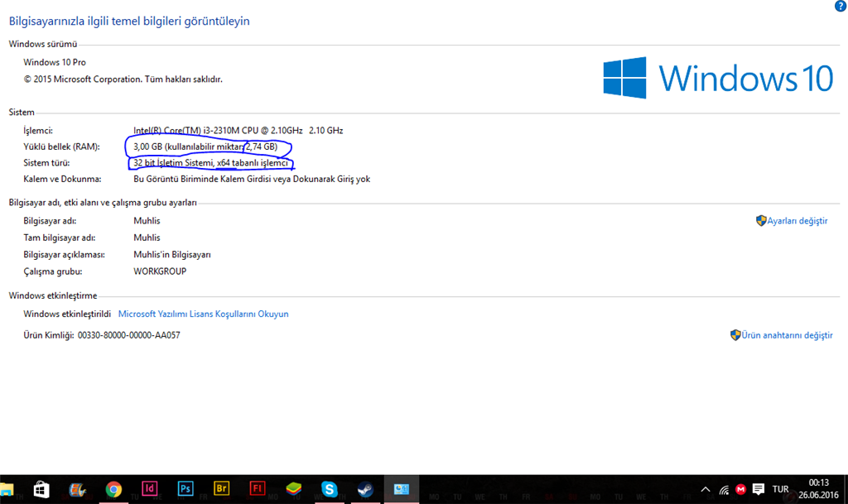This screenshot has height=504, width=848.
Task: Click the Show desktop strip at taskbar end
Action: [846, 489]
